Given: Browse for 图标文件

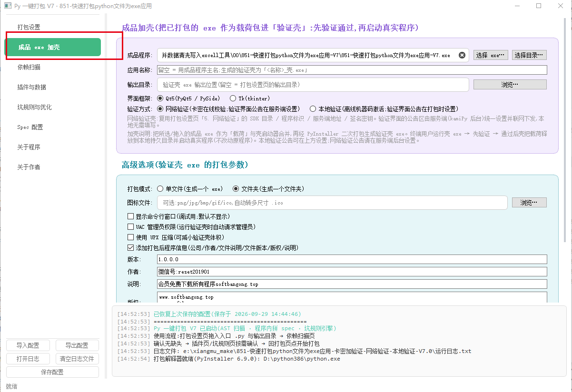Looking at the screenshot, I should 529,203.
